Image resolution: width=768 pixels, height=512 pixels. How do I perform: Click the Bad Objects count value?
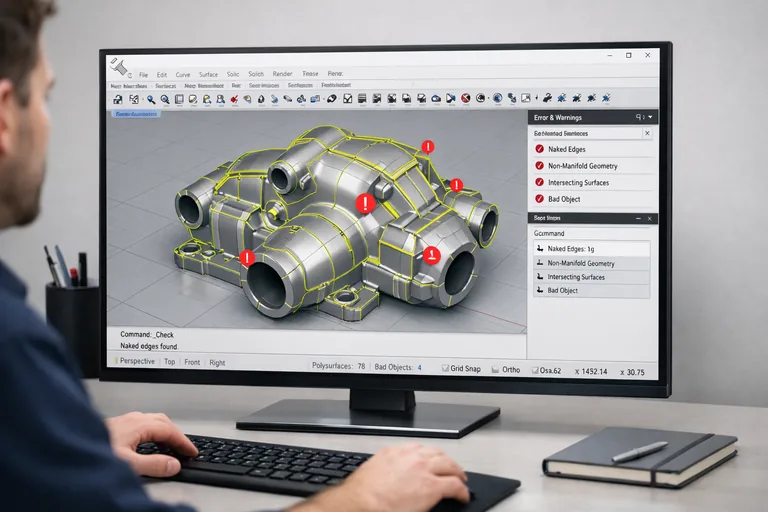coord(419,368)
